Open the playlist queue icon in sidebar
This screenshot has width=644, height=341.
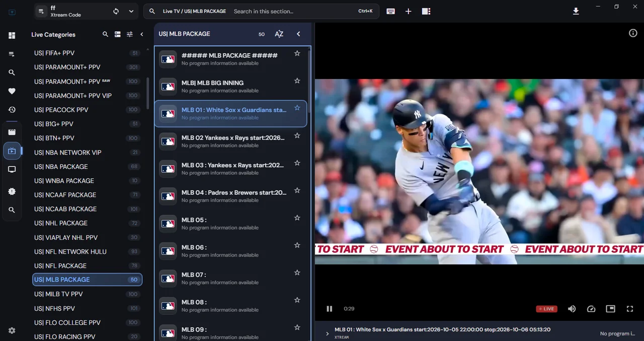coord(12,54)
